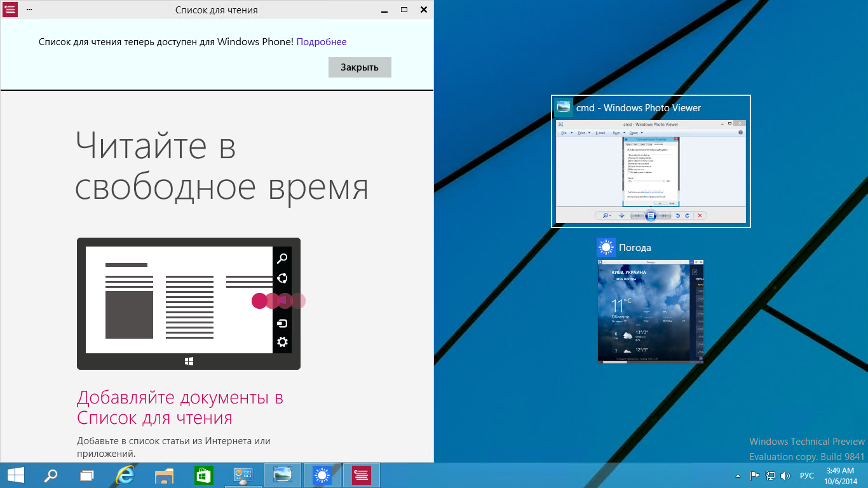
Task: Click the heading 'Читайте в свободное время'
Action: pyautogui.click(x=222, y=166)
